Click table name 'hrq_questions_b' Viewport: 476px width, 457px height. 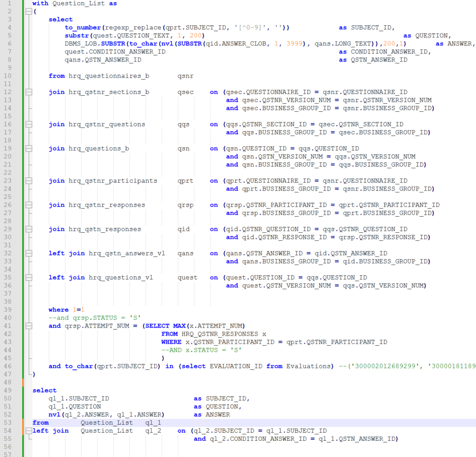tap(99, 149)
